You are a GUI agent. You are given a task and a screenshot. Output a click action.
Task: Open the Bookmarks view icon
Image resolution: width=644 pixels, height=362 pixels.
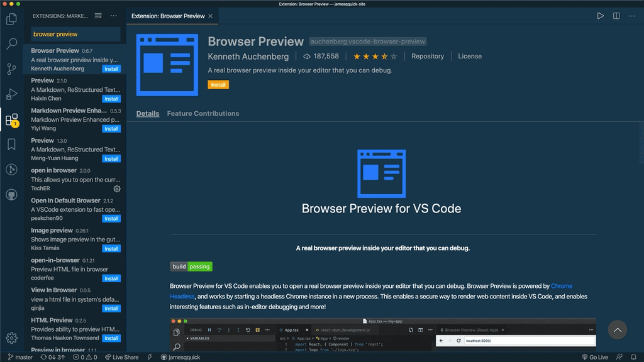(x=11, y=145)
